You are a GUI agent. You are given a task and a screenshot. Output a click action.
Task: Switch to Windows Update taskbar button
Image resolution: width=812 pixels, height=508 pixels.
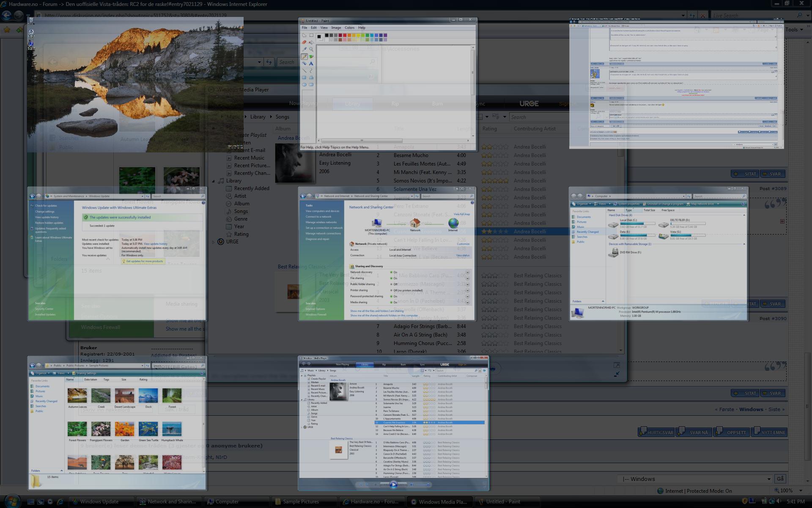[x=101, y=502]
